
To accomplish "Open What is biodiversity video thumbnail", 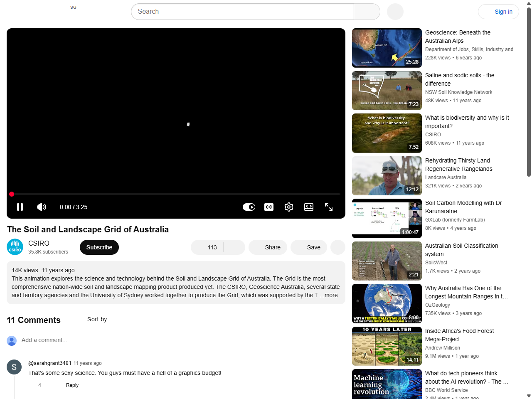I will pyautogui.click(x=387, y=133).
